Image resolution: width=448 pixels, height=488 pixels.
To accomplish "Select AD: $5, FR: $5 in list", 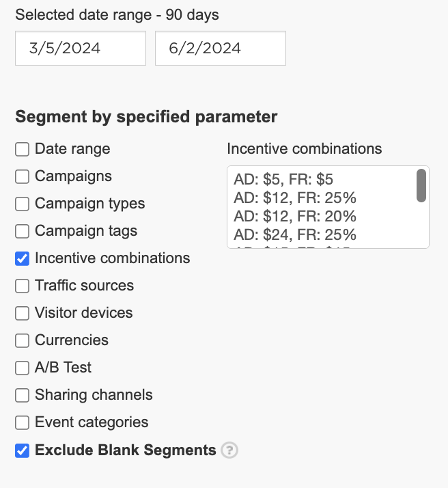I will (x=322, y=179).
